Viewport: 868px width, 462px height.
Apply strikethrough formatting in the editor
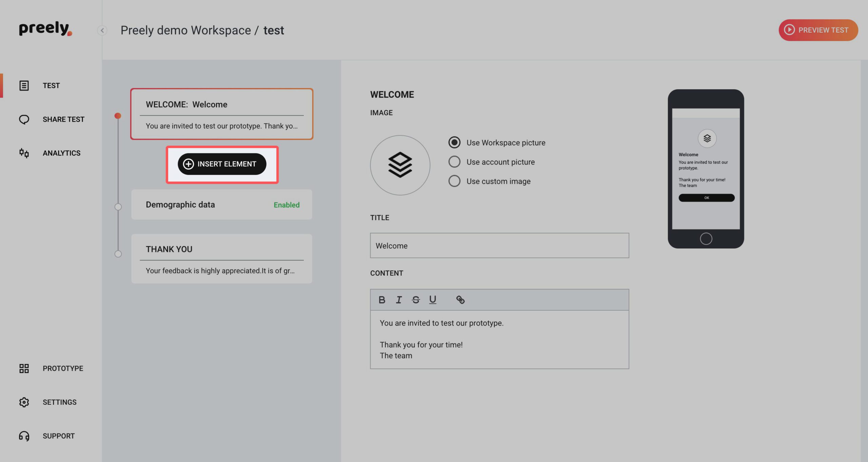[416, 300]
